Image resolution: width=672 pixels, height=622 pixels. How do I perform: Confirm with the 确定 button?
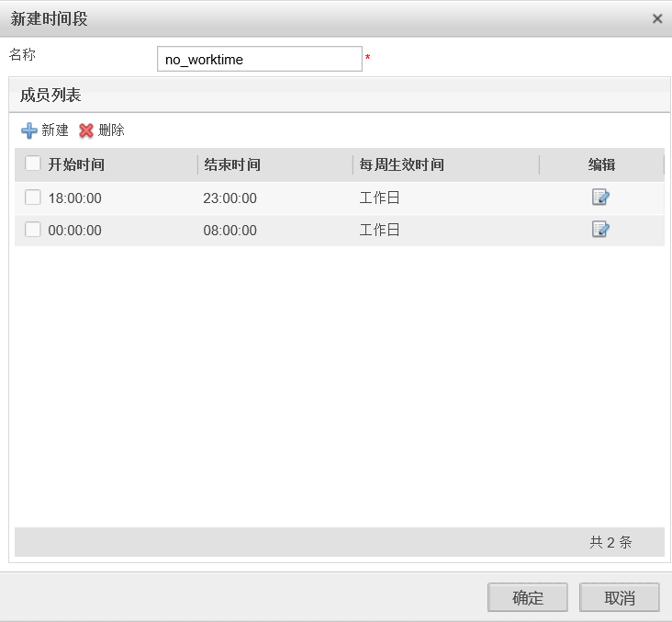tap(528, 597)
